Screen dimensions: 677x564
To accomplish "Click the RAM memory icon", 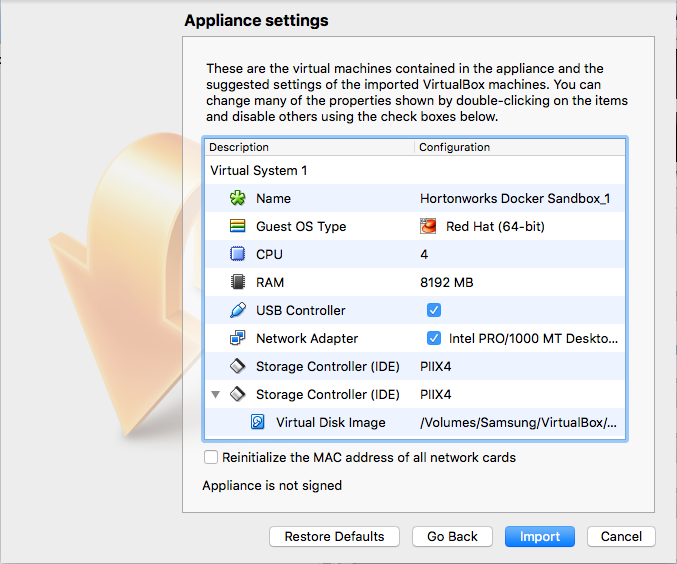I will (x=237, y=282).
